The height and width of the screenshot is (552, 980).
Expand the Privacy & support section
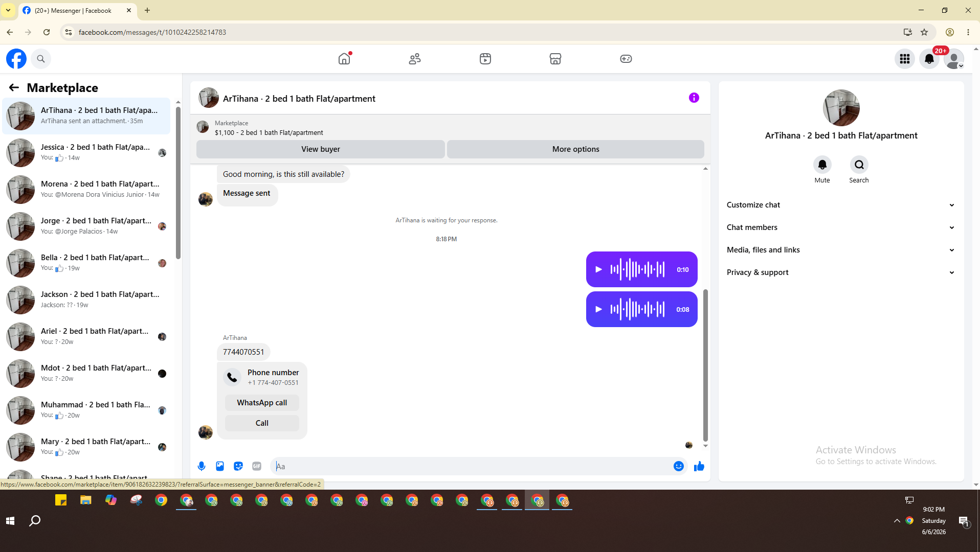(841, 272)
